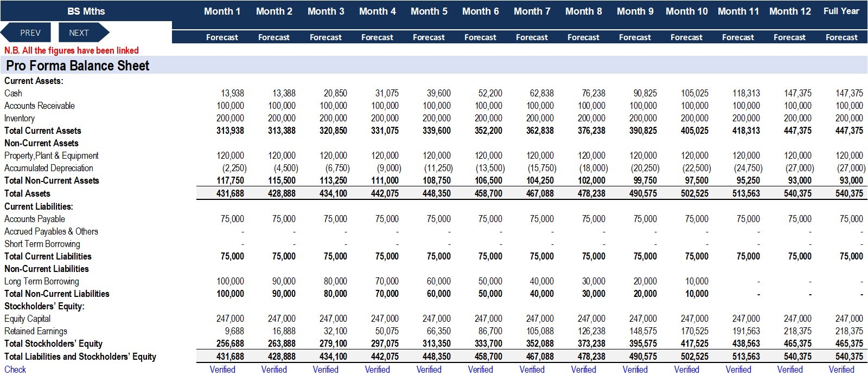The width and height of the screenshot is (868, 376).
Task: Click the Verified check under Month 8
Action: coord(583,369)
